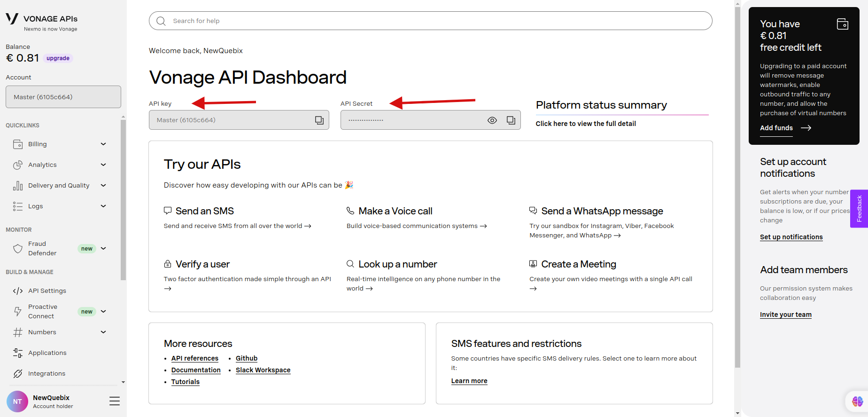Click Invite your team link

click(x=786, y=315)
